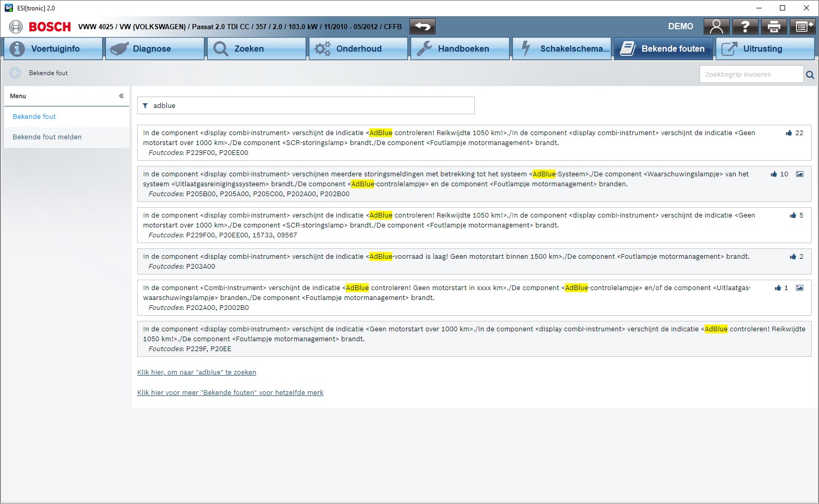Screen dimensions: 819x504
Task: Open image icon on second result
Action: 799,174
